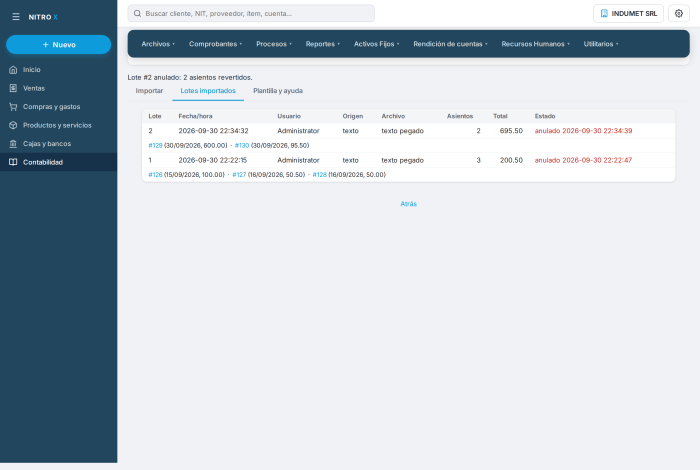Screen dimensions: 700x470
Task: Open Productos y servicios in sidebar
Action: (x=58, y=125)
